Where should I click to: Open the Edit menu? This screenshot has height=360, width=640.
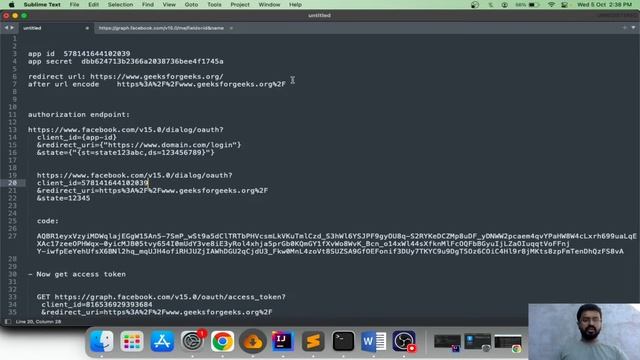[x=93, y=4]
